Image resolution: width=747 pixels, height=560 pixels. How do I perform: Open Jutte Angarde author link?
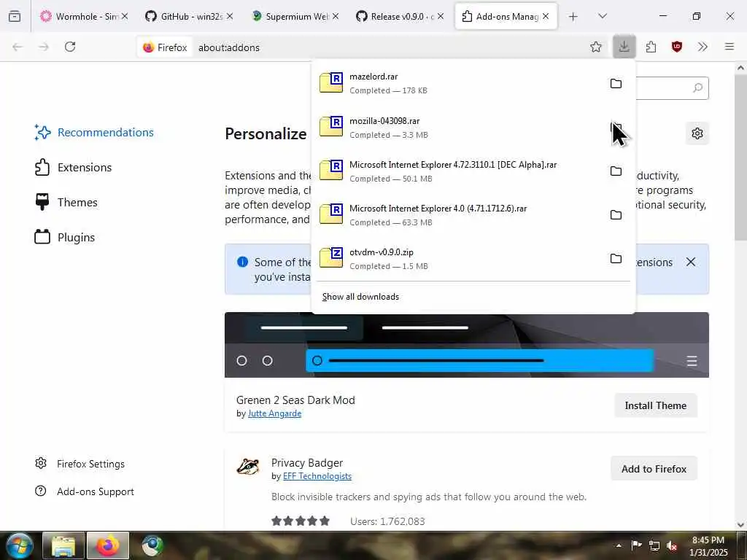coord(274,413)
